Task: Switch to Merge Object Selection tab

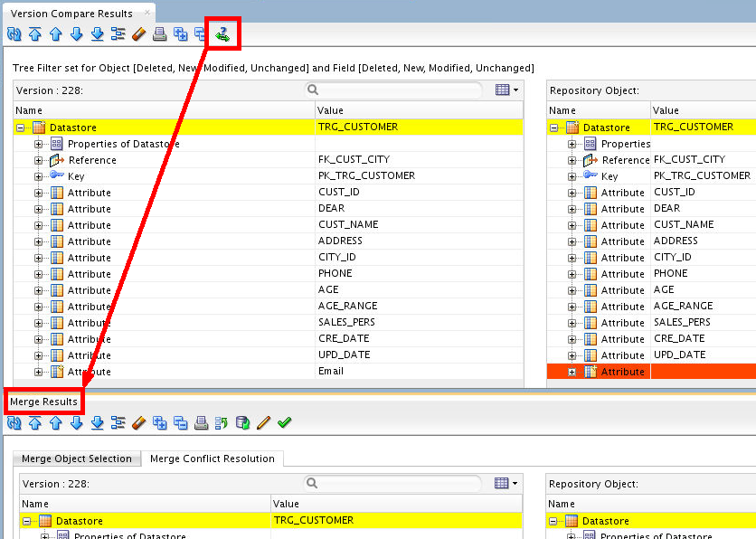Action: [77, 459]
